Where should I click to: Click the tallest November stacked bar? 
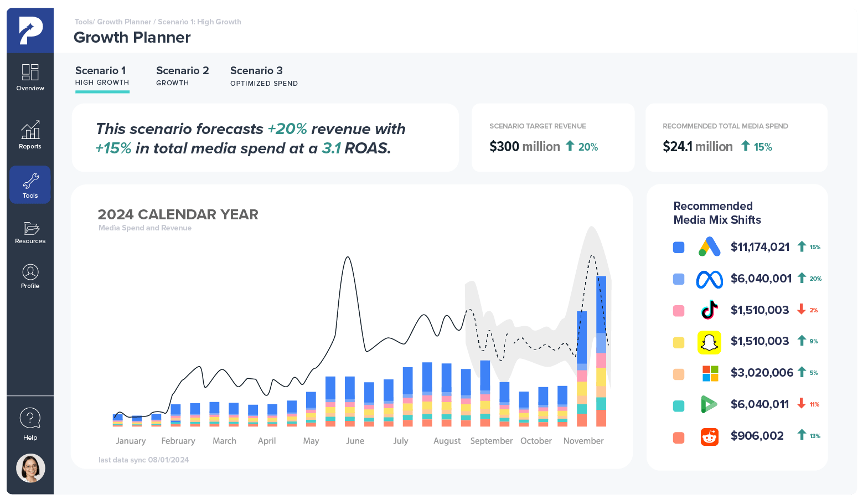tap(601, 351)
